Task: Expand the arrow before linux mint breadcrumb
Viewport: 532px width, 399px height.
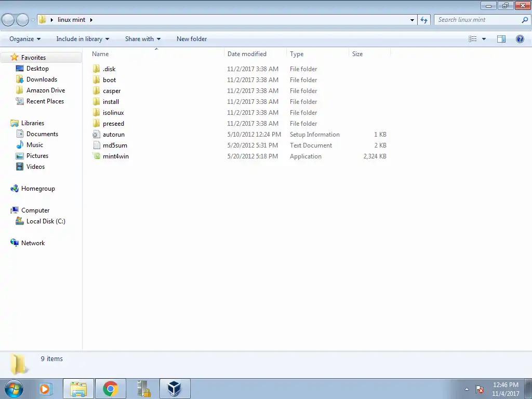Action: point(51,20)
